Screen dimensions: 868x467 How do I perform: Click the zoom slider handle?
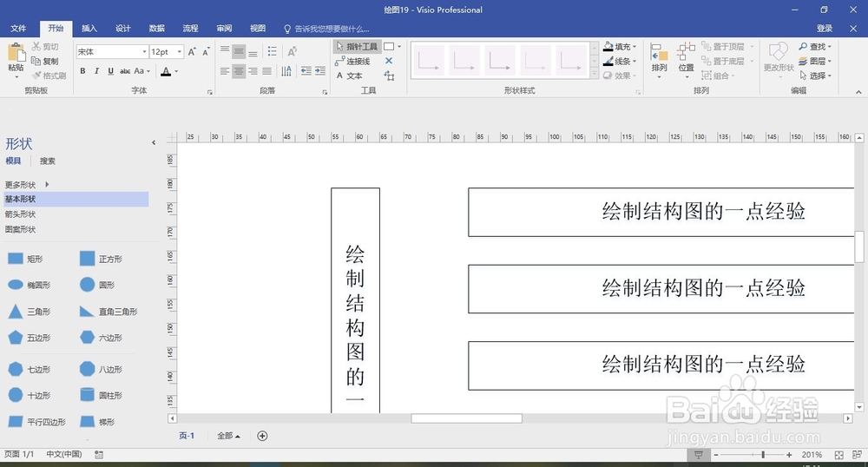point(763,454)
